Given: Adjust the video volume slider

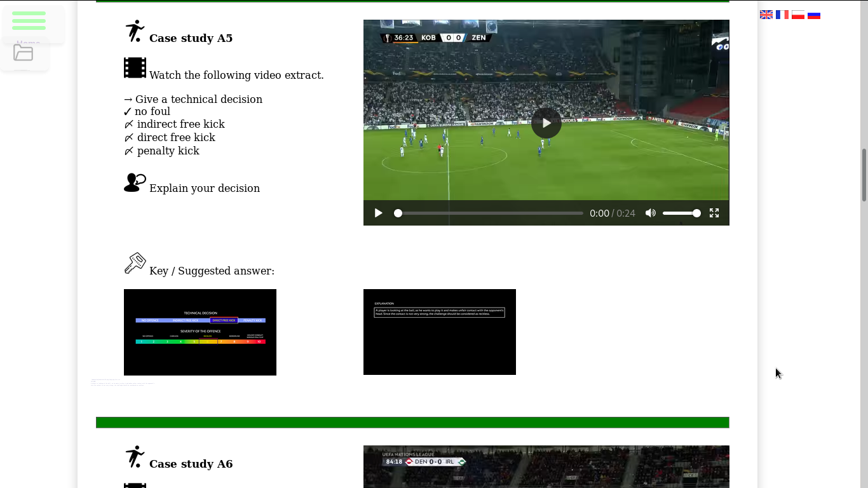Looking at the screenshot, I should pos(681,213).
